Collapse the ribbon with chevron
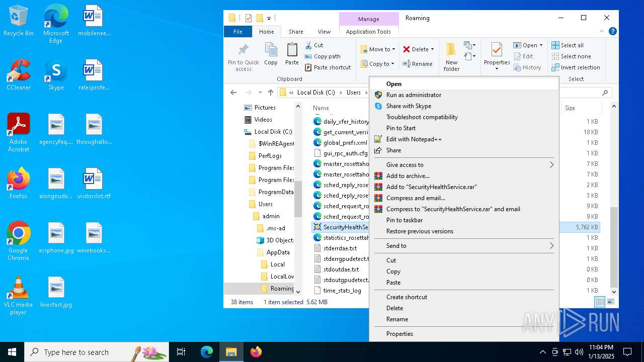The height and width of the screenshot is (362, 644). coord(601,31)
